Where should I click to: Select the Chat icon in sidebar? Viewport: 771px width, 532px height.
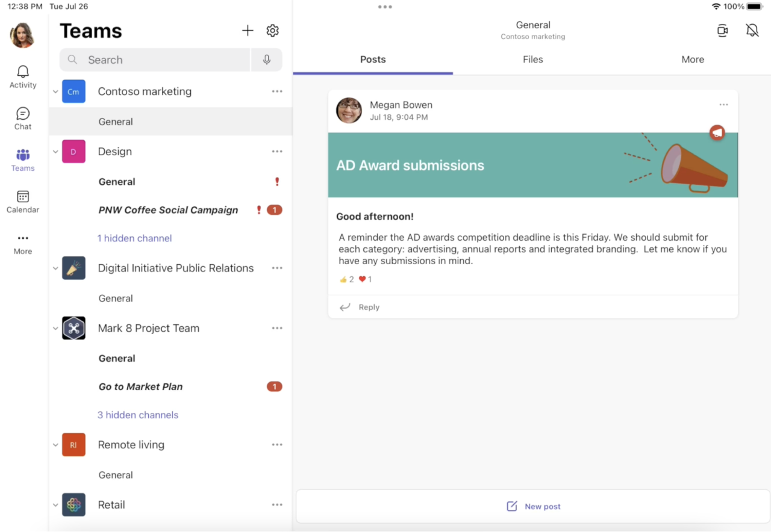click(22, 118)
